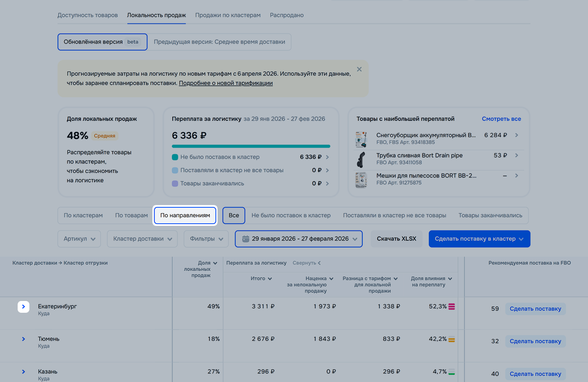Open arrow for 'Товары заканчивались' overpayment row
588x382 pixels.
[x=327, y=184]
